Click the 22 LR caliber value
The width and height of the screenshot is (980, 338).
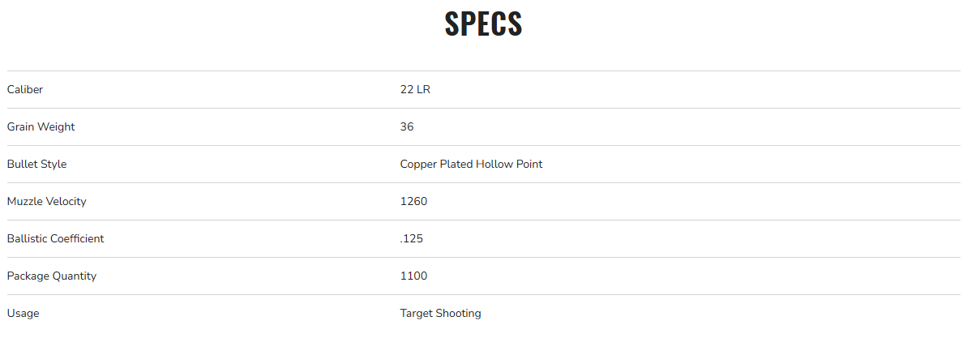415,90
